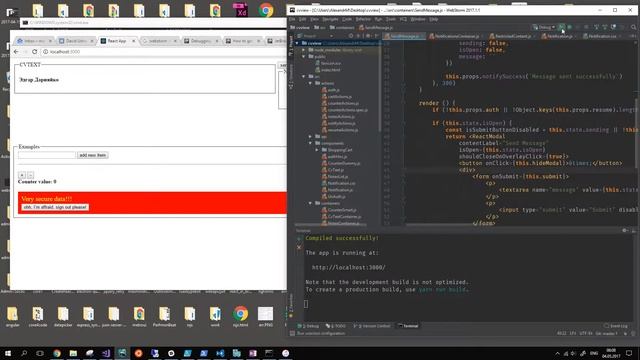The image size is (640, 360).
Task: Collapse the containers folder
Action: tap(310, 203)
